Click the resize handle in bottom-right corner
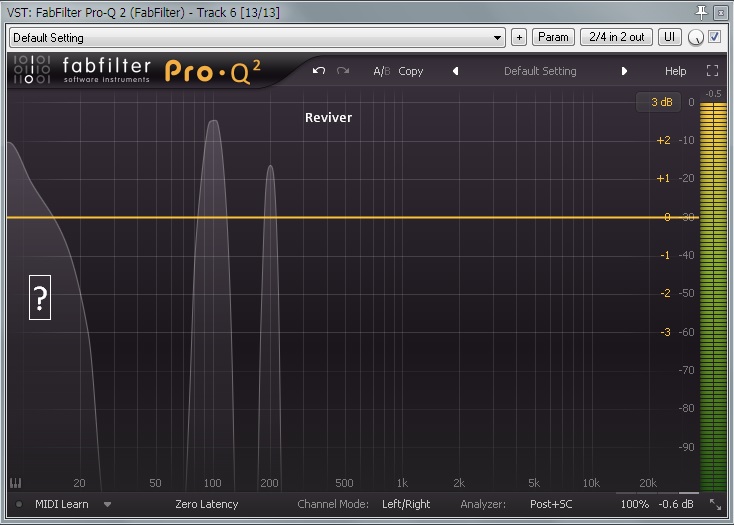Screen dimensions: 734x525 tap(715, 504)
